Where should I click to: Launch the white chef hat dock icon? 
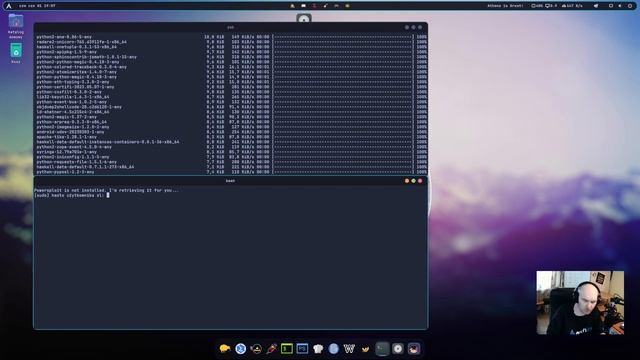pos(318,349)
